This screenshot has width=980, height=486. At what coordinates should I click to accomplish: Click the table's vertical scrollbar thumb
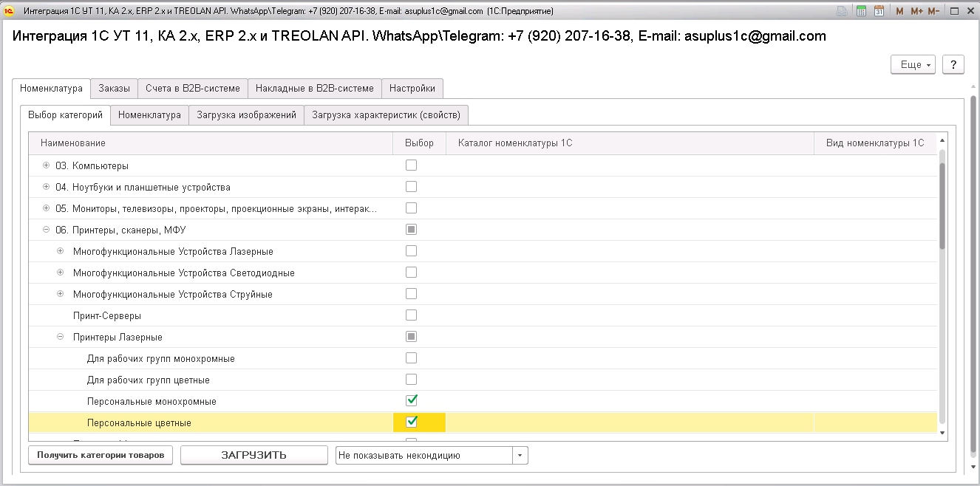pyautogui.click(x=942, y=206)
